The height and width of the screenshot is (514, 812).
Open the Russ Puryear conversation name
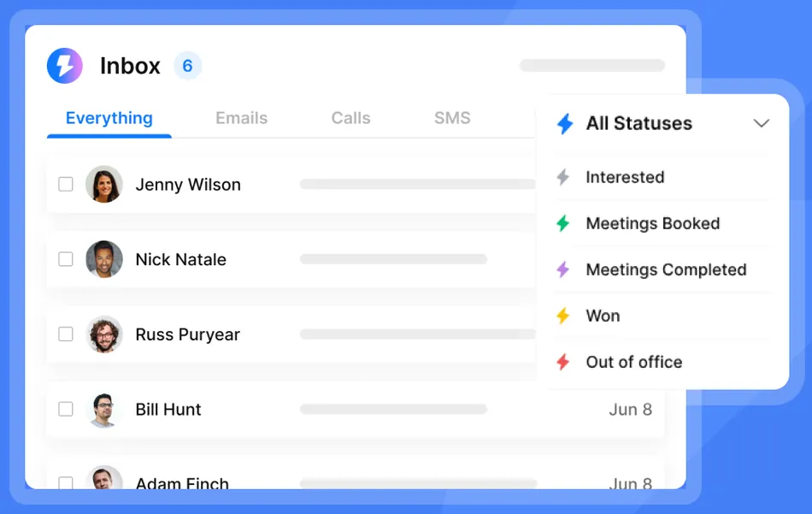(187, 334)
